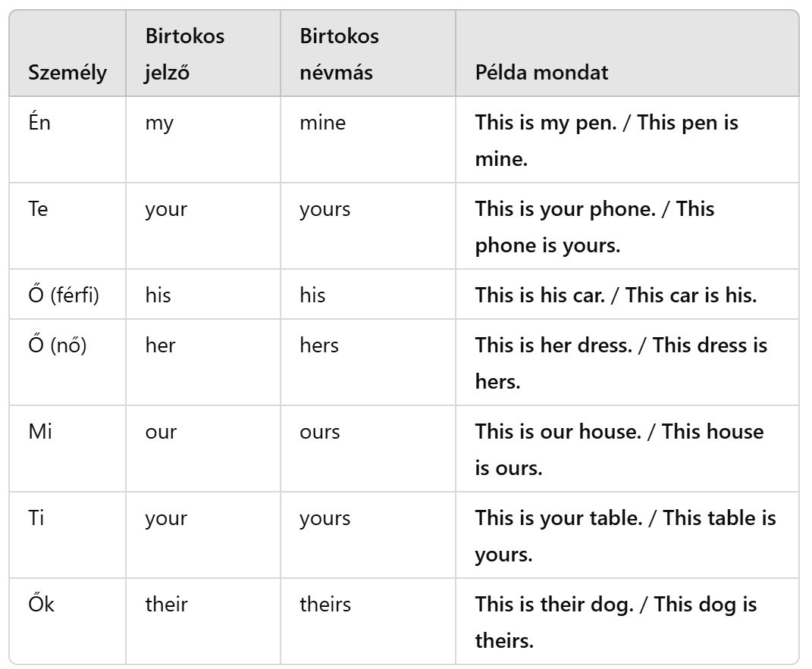Screen dimensions: 812x669
Task: Click the "This is my pen" example sentence
Action: coord(607,141)
